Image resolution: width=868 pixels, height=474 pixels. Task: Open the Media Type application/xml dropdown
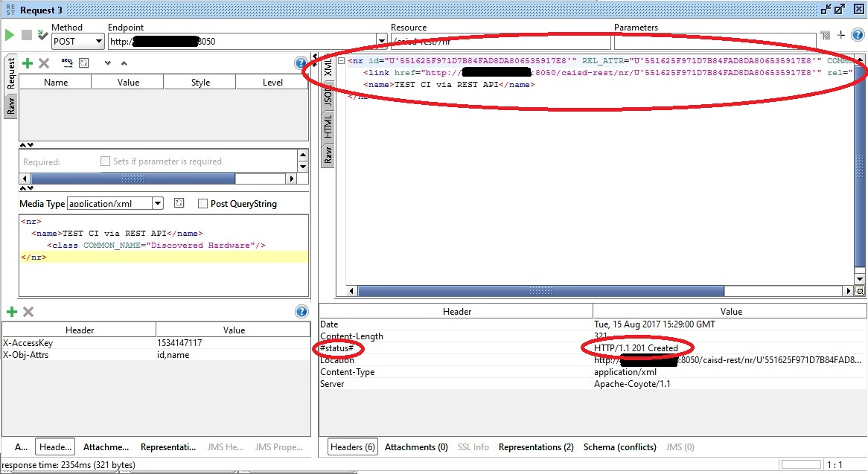coord(158,203)
